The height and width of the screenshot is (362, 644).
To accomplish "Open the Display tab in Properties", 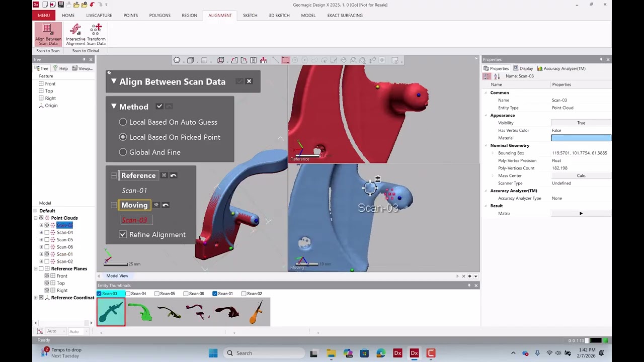I will (523, 68).
